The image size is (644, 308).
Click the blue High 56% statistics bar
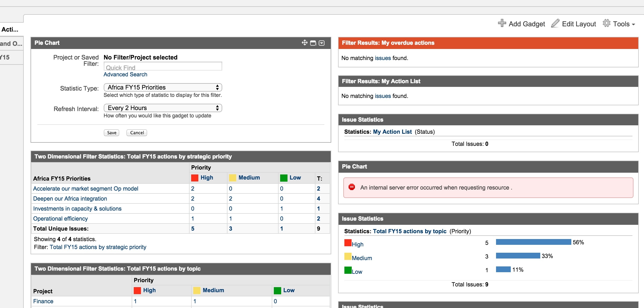pos(533,242)
